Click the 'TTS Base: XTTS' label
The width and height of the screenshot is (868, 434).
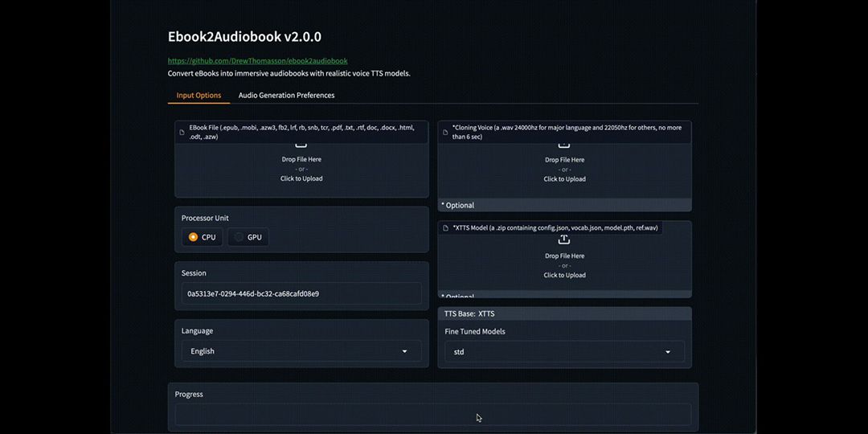(469, 314)
